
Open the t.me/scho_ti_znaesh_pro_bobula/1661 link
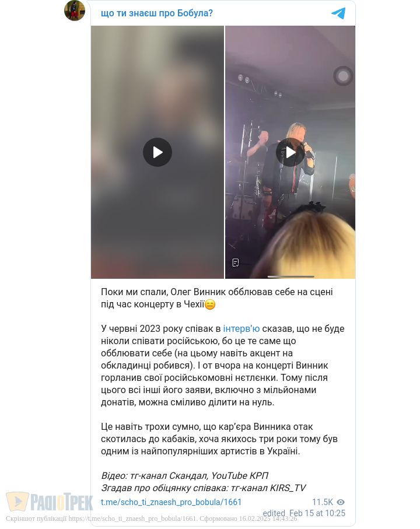(171, 502)
